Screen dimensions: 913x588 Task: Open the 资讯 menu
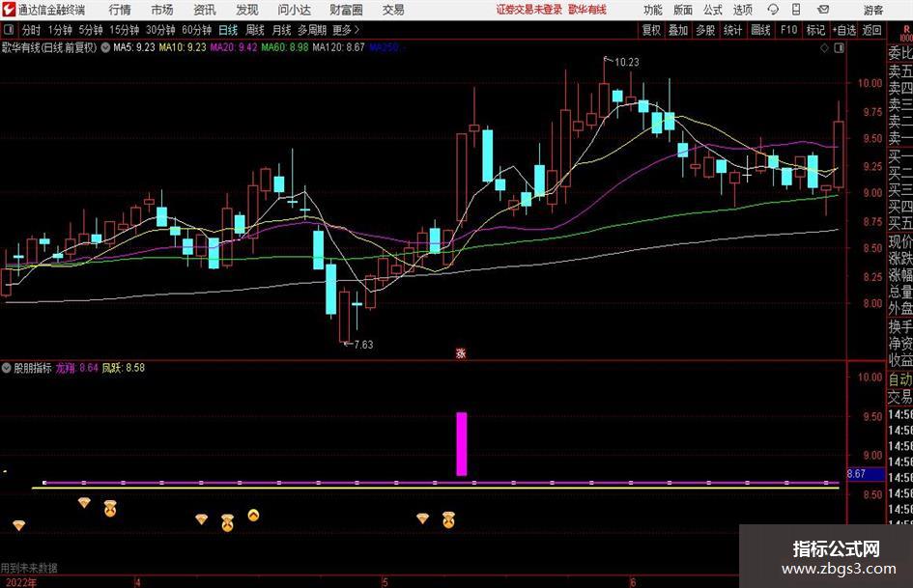(x=205, y=10)
